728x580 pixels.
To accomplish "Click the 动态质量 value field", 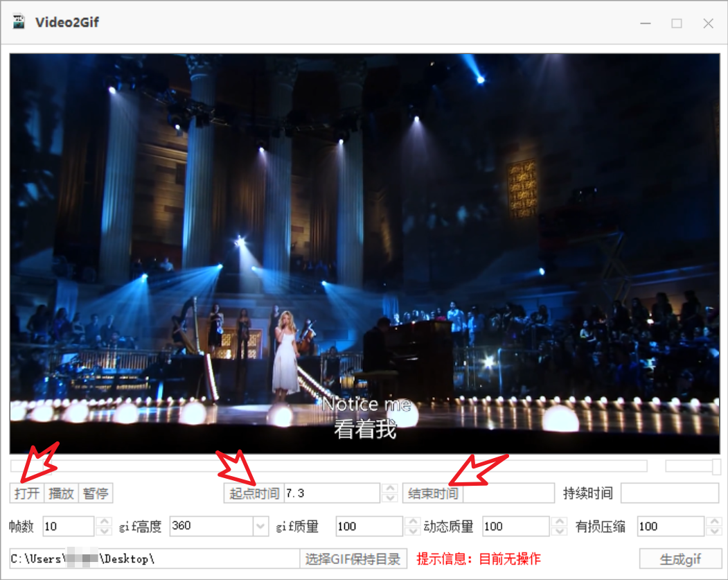I will tap(516, 526).
